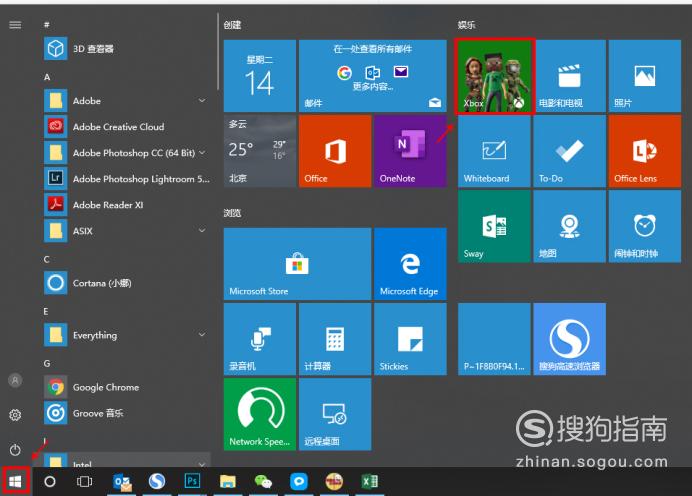Open the Remote Desktop tile (远程桌面)

335,414
